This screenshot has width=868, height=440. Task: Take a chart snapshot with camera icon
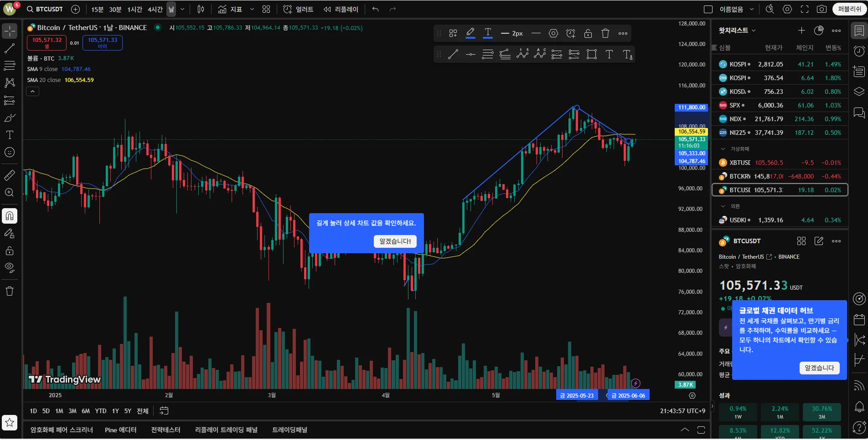pyautogui.click(x=821, y=9)
